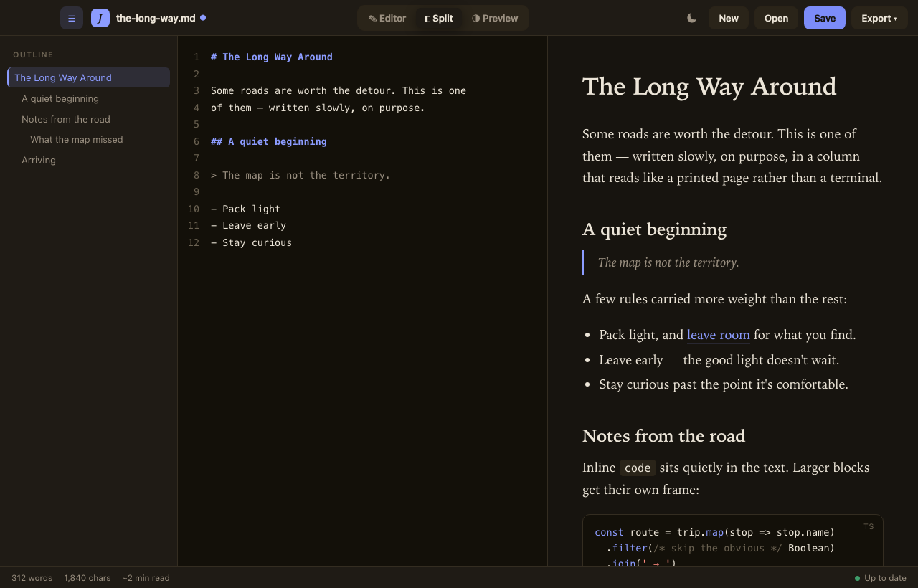Click the inline 'code' snippet in preview
Viewport: 918px width, 588px height.
click(638, 468)
